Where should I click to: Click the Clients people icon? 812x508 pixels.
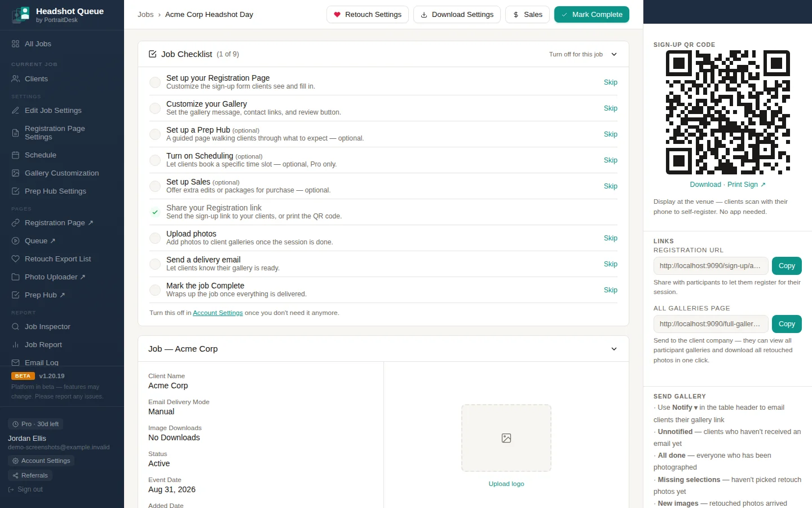pos(15,79)
